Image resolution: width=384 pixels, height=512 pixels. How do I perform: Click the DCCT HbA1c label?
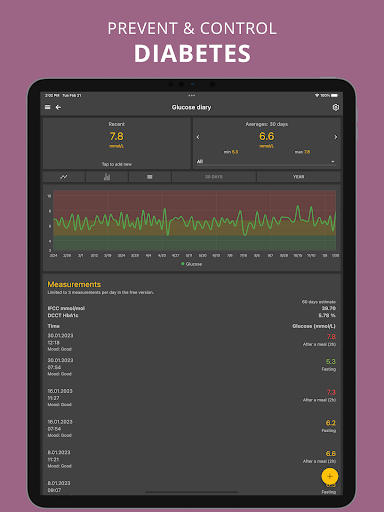[x=63, y=315]
